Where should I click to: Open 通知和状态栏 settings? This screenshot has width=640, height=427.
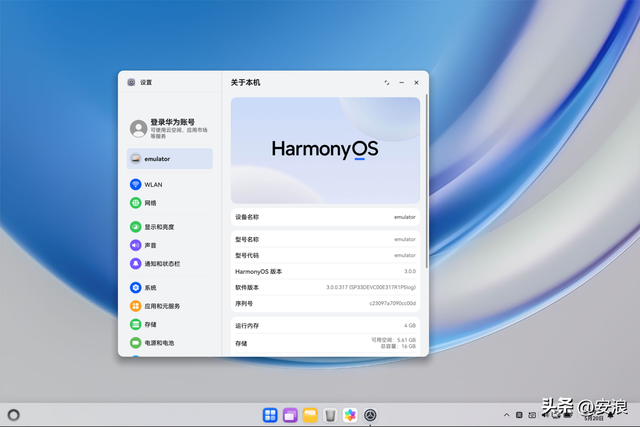169,264
